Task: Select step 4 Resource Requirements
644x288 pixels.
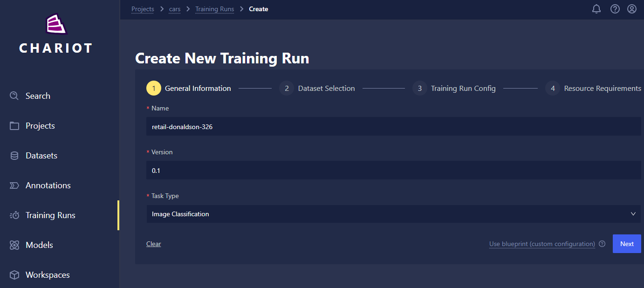Action: click(593, 88)
